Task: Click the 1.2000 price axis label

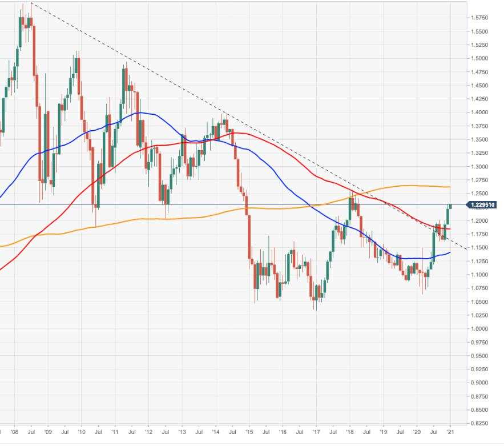Action: [479, 220]
